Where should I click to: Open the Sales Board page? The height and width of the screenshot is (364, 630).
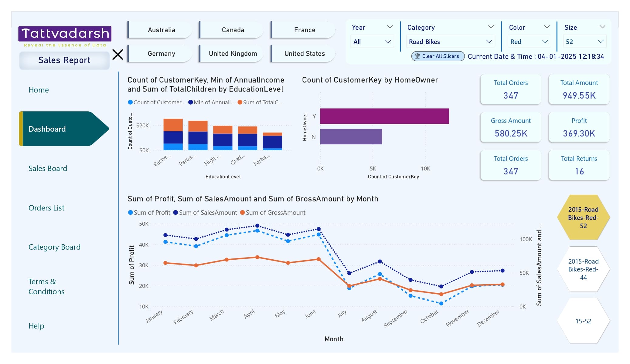tap(48, 168)
